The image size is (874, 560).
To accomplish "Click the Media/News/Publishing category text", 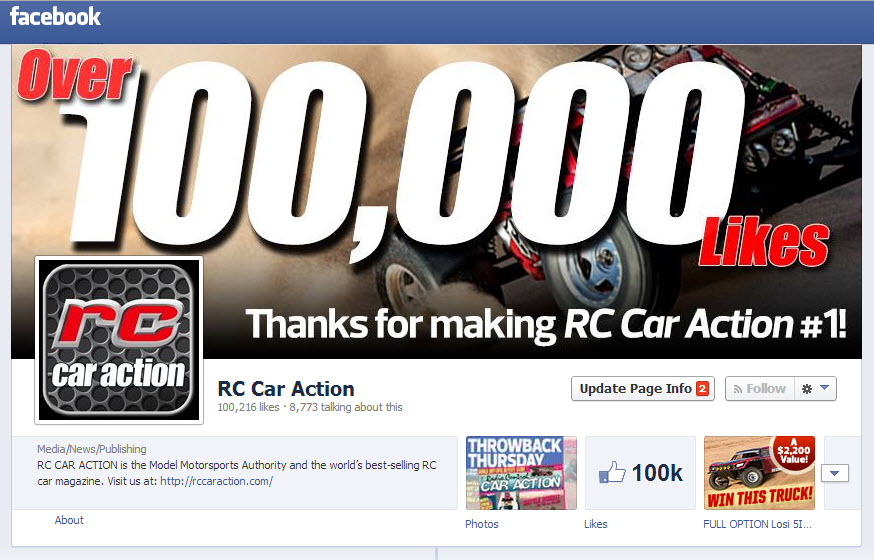I will pos(91,449).
